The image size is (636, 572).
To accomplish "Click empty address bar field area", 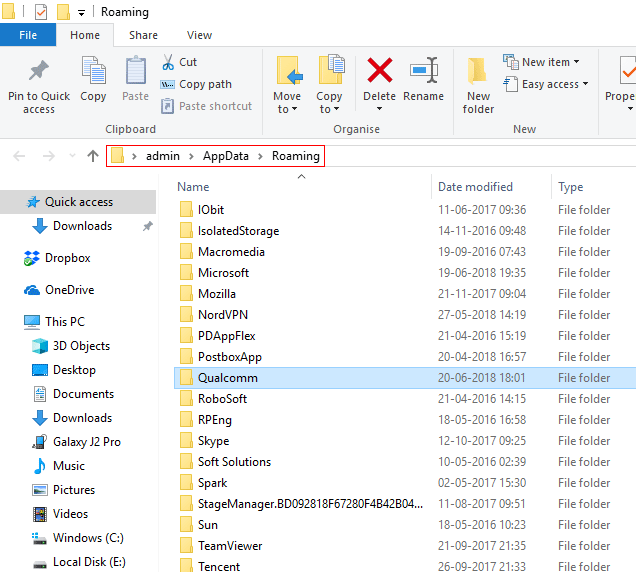I will pyautogui.click(x=479, y=156).
